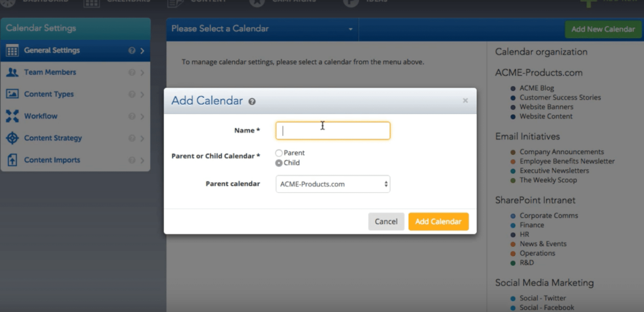The width and height of the screenshot is (644, 312).
Task: Open Content Types via its image icon
Action: 12,94
